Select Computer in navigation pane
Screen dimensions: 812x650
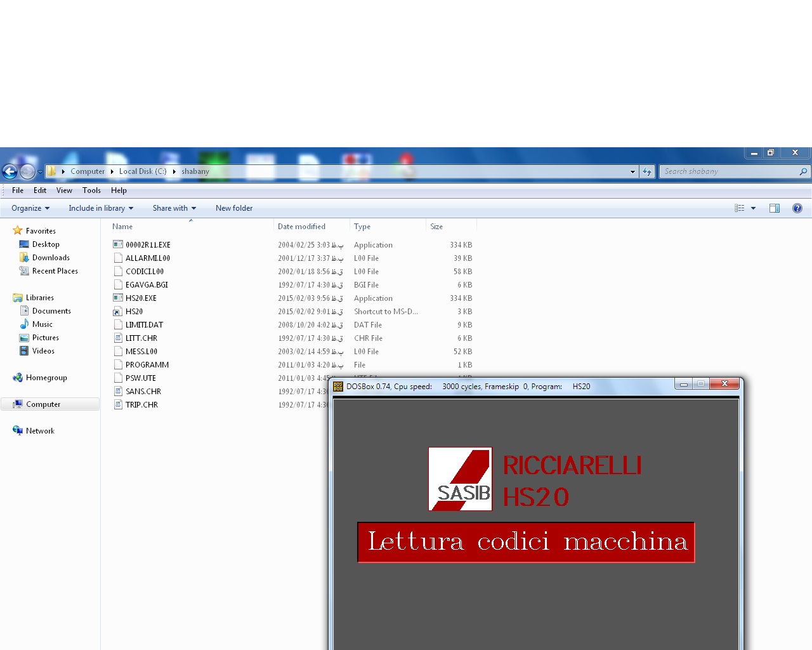(x=43, y=404)
